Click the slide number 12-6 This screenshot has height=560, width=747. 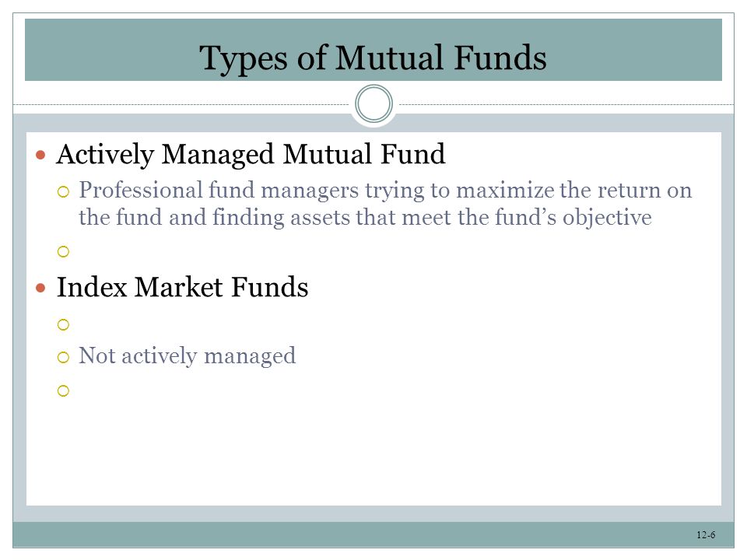(x=706, y=535)
